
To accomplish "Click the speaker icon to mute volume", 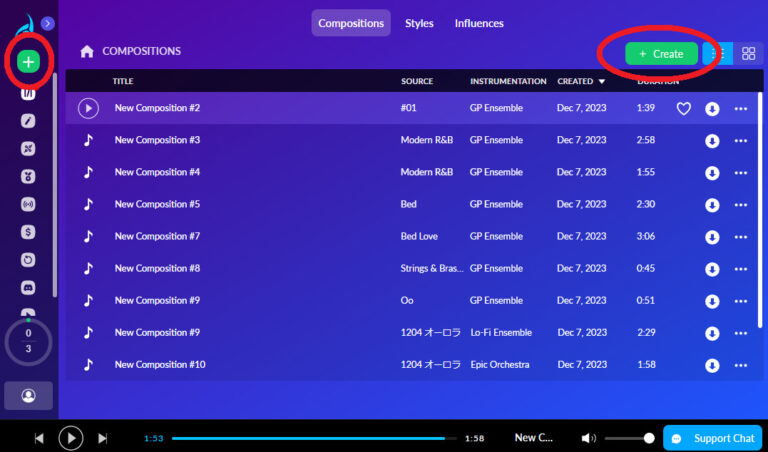I will [x=588, y=438].
